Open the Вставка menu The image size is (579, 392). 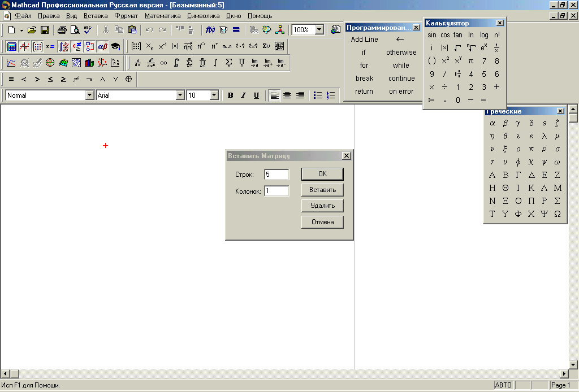pos(96,16)
